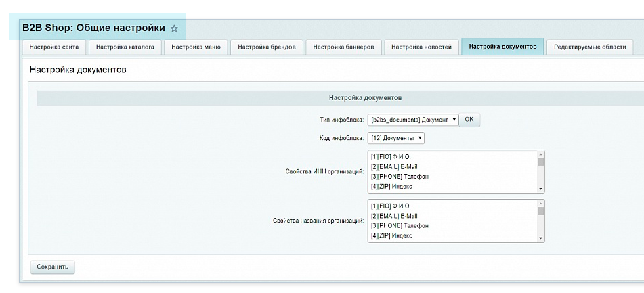Go to Настройка меню tab
The height and width of the screenshot is (293, 644).
point(196,47)
